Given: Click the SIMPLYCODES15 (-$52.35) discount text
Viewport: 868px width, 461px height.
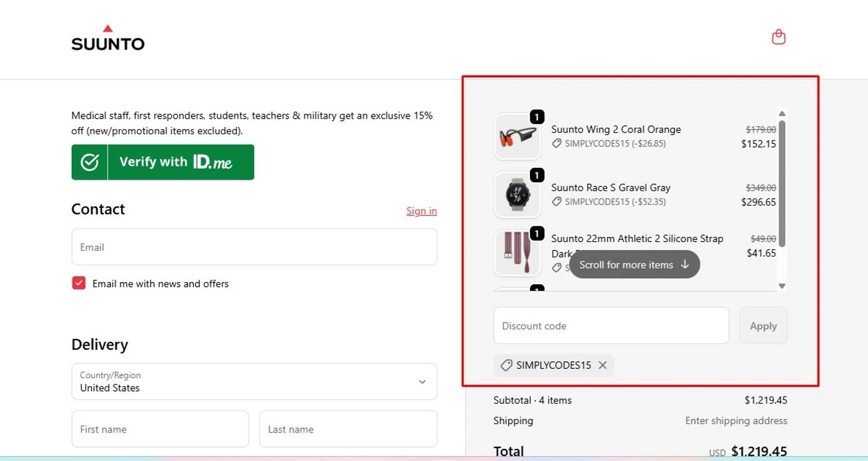Looking at the screenshot, I should pos(615,202).
